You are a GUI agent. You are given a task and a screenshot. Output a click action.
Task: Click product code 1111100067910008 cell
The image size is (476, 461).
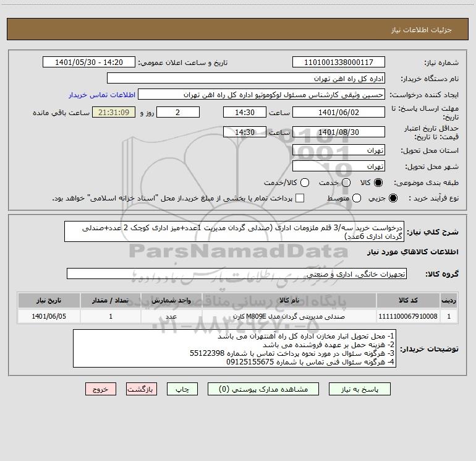408,316
